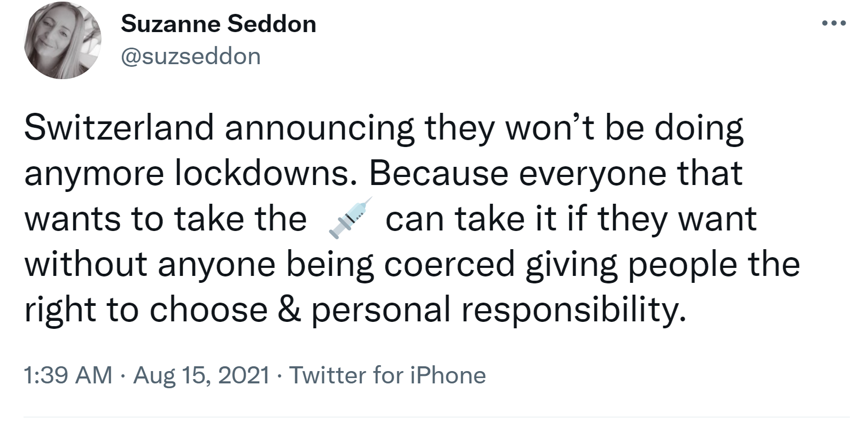Image resolution: width=868 pixels, height=439 pixels.
Task: Click the word Switzerland in the tweet
Action: (119, 128)
